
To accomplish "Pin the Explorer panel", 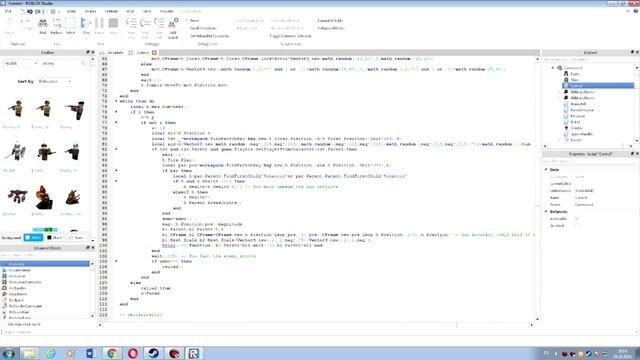I will pos(632,53).
